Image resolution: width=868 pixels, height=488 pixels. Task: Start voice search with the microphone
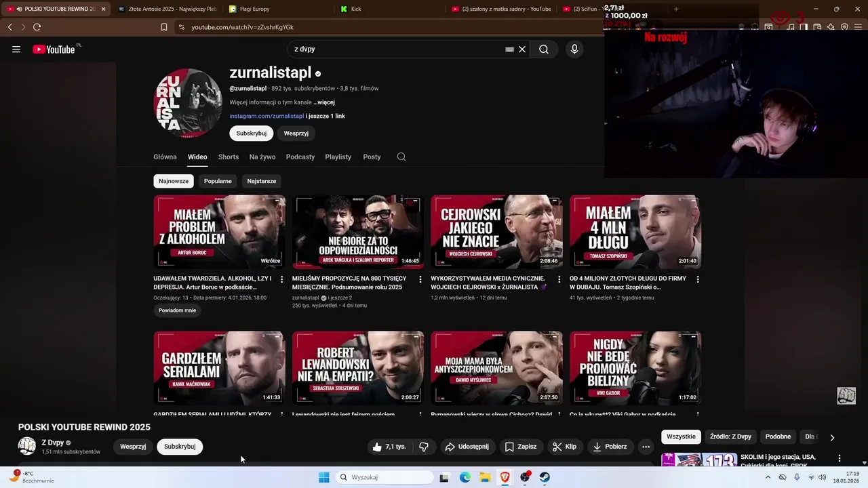tap(574, 49)
